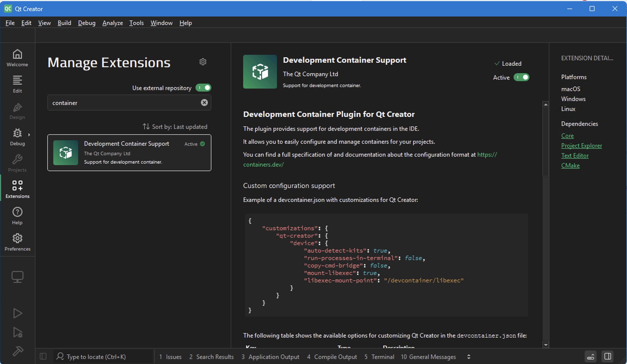Click description scrollbar down arrow
Viewport: 627px width, 364px height.
[x=545, y=345]
